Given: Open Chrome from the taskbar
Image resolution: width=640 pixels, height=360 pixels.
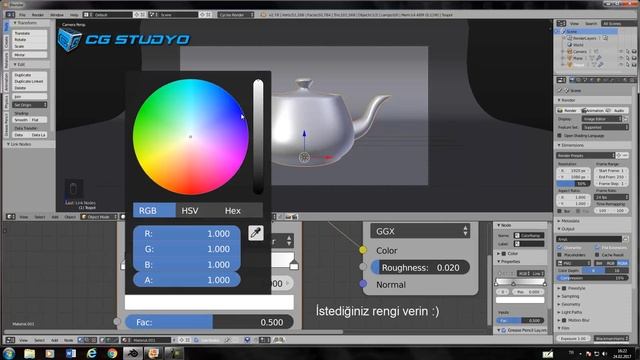Looking at the screenshot, I should (x=112, y=353).
